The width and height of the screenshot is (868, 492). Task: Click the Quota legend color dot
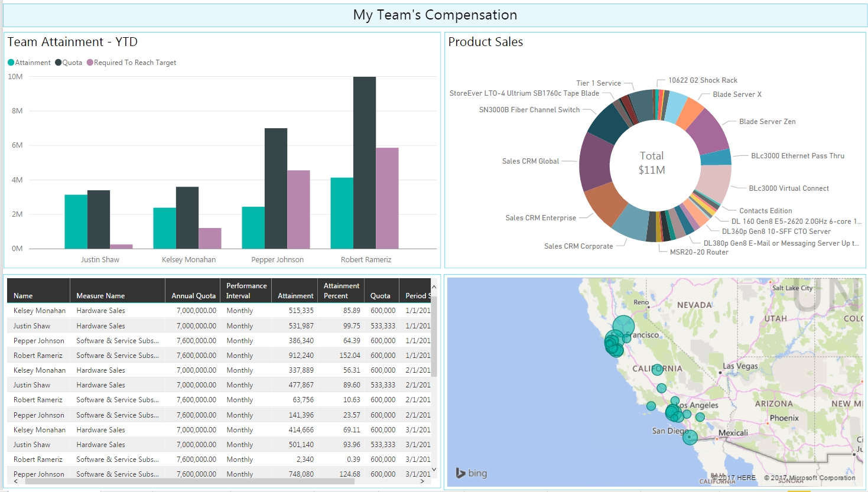[58, 63]
